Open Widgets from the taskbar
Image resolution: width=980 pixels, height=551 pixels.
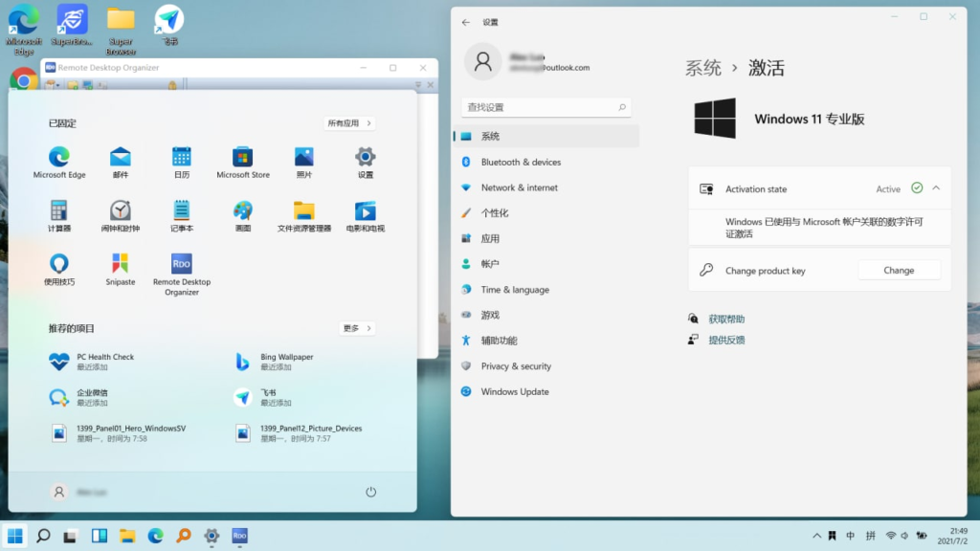[99, 536]
